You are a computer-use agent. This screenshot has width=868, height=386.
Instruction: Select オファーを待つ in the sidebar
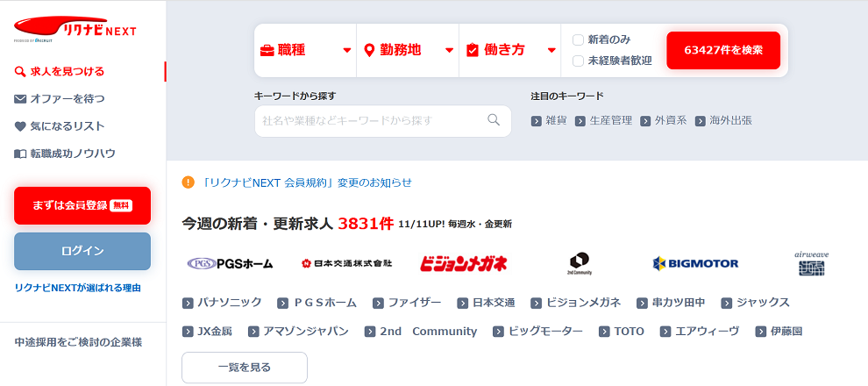(60, 99)
